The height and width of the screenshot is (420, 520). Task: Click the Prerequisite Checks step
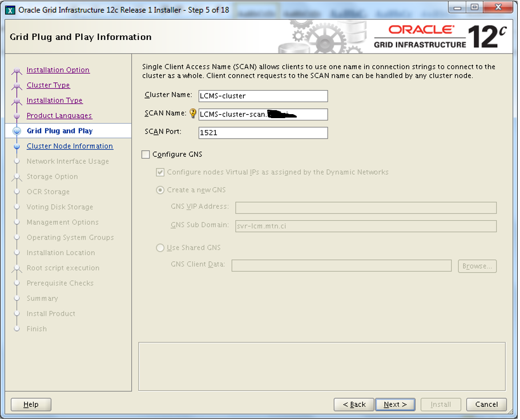point(60,284)
